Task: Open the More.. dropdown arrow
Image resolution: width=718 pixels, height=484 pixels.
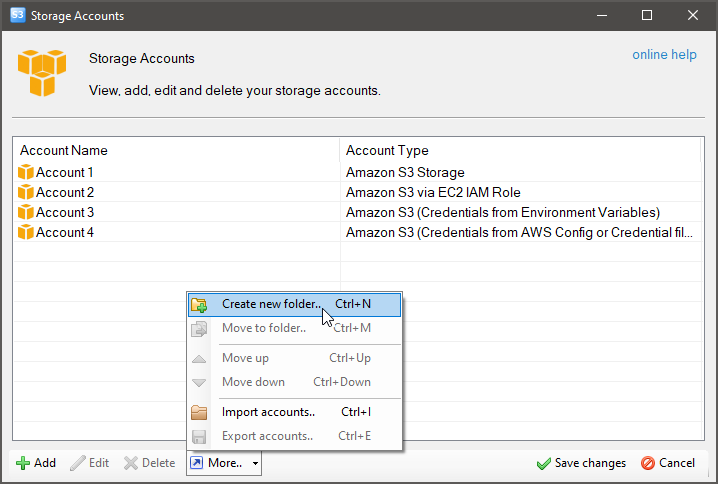Action: tap(256, 463)
